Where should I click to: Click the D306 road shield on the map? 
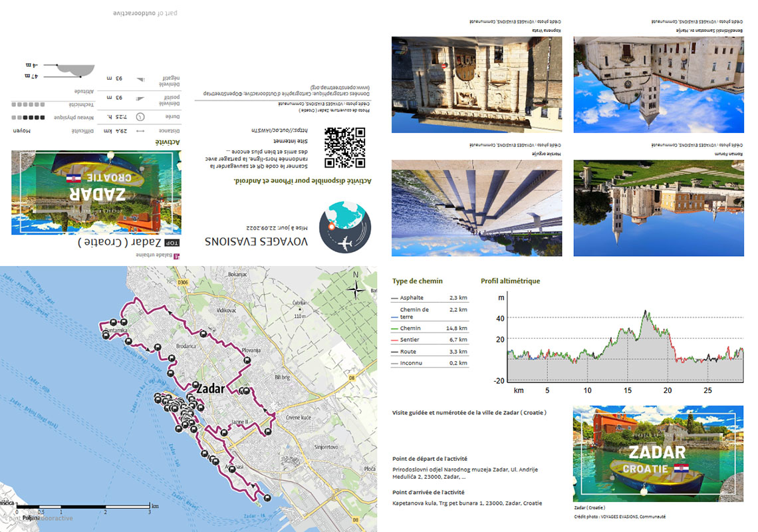pyautogui.click(x=183, y=283)
